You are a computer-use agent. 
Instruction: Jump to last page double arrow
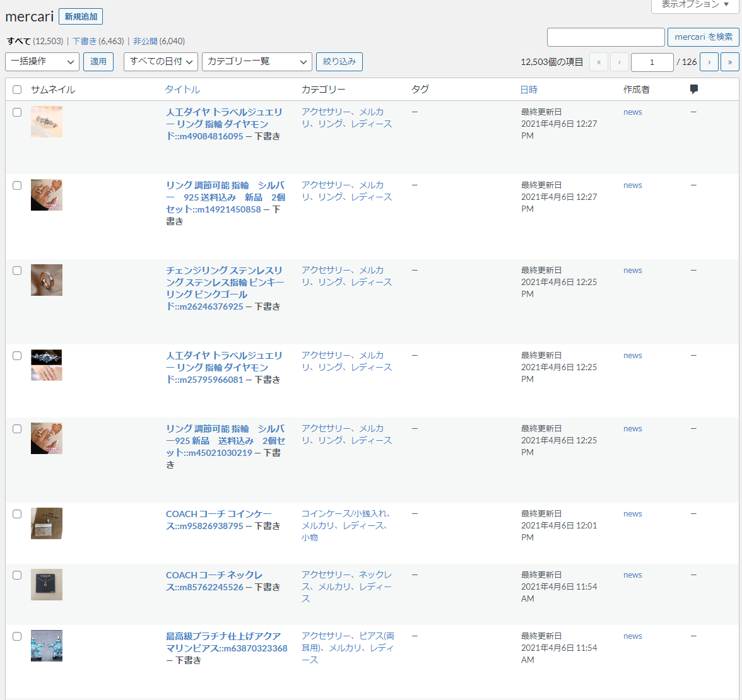tap(729, 62)
